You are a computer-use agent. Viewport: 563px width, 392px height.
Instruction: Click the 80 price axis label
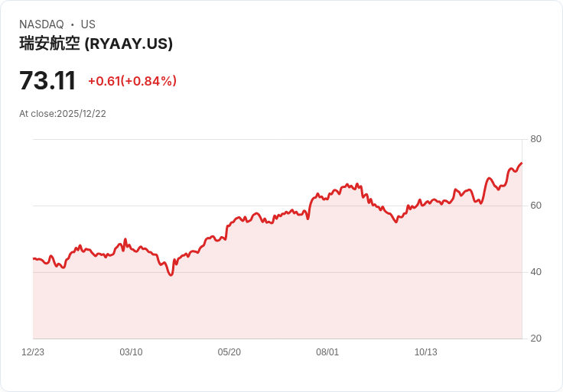coord(535,139)
